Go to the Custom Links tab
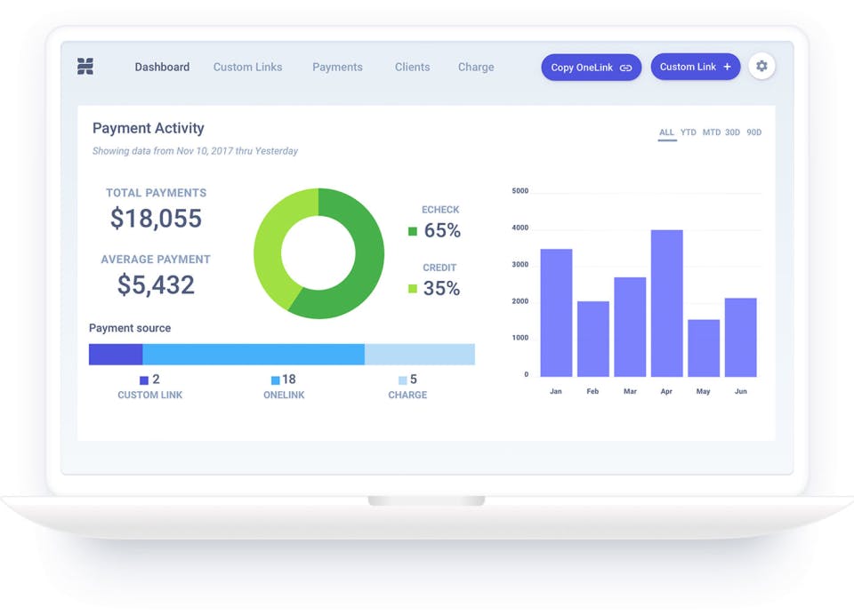Image resolution: width=854 pixels, height=616 pixels. pyautogui.click(x=248, y=67)
